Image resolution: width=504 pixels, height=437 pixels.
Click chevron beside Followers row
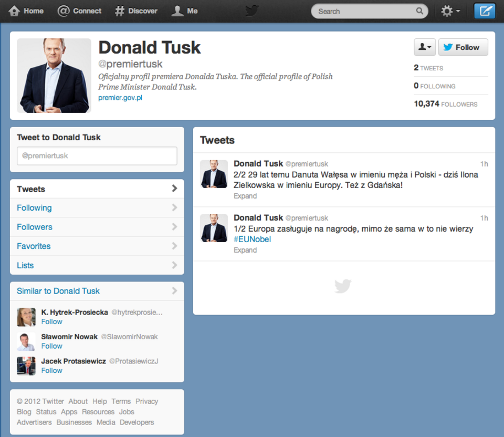point(174,227)
